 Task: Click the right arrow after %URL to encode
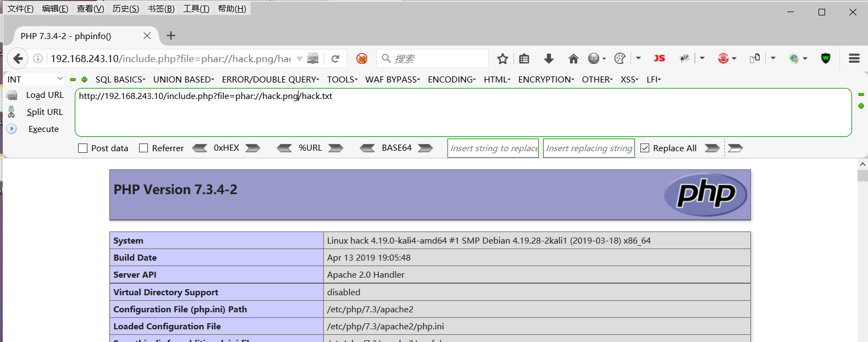(336, 148)
